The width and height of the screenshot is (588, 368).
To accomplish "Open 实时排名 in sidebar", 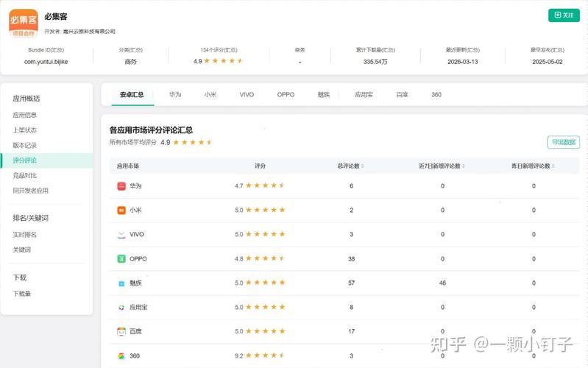I will pyautogui.click(x=25, y=235).
